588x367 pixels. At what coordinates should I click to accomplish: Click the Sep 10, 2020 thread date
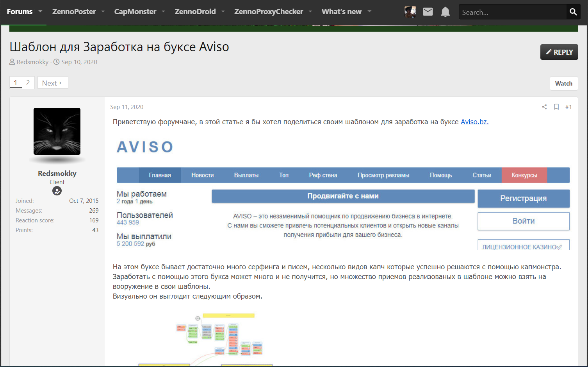[x=79, y=62]
